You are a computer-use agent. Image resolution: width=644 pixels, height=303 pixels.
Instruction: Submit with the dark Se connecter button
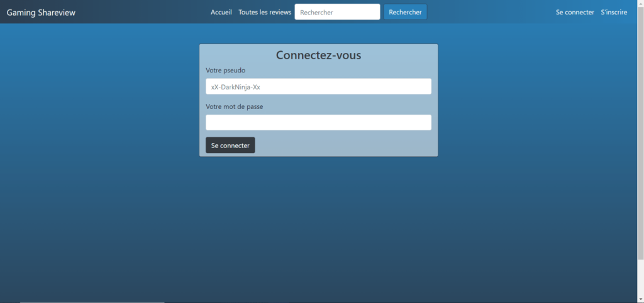230,146
